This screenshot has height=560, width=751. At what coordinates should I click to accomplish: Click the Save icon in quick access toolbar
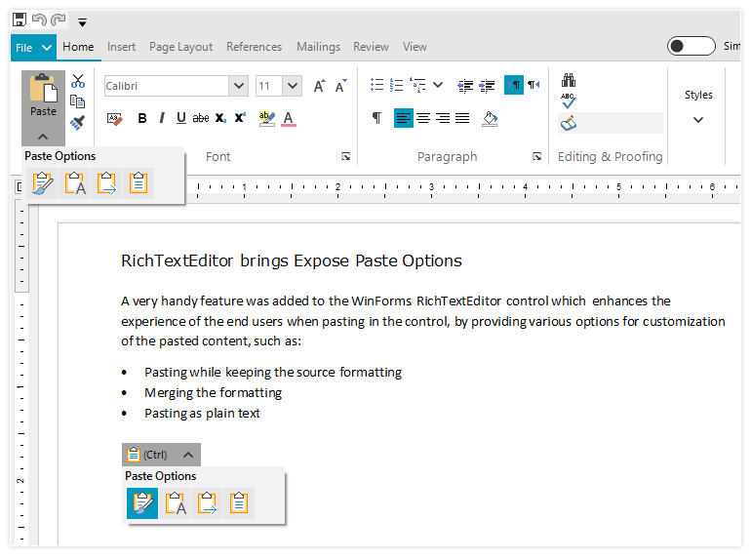[x=20, y=20]
